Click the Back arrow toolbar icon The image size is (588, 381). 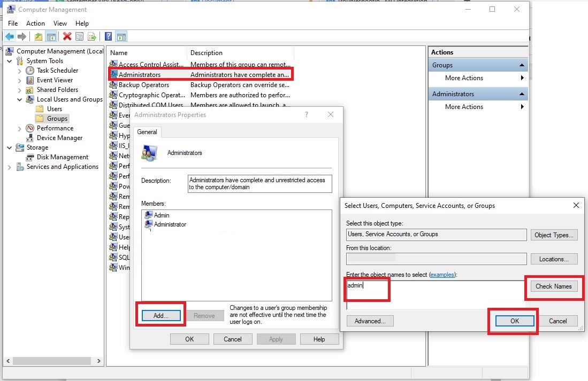pos(10,36)
